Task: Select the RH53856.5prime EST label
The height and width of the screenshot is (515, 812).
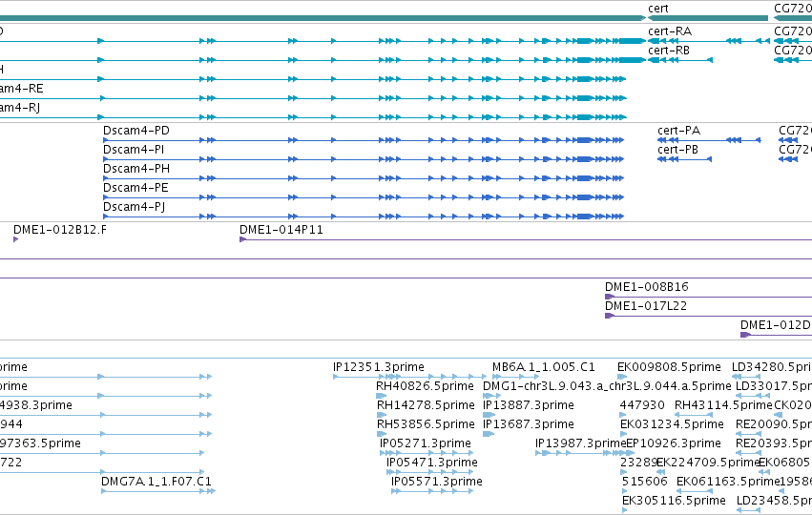Action: (426, 423)
